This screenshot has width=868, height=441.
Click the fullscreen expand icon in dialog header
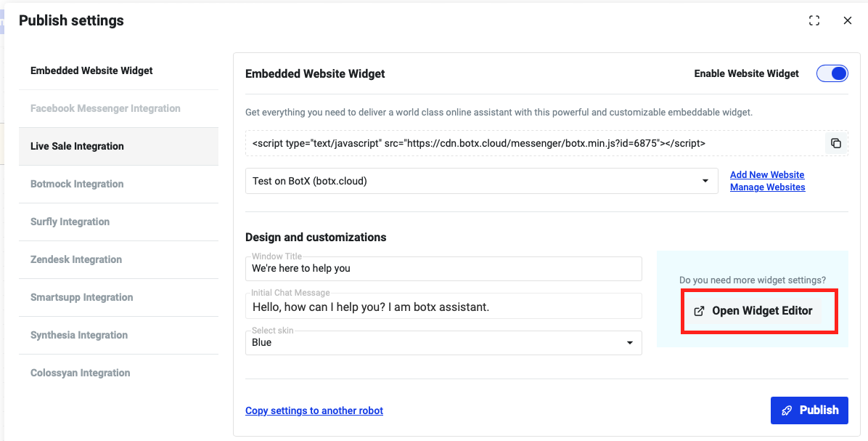(814, 20)
